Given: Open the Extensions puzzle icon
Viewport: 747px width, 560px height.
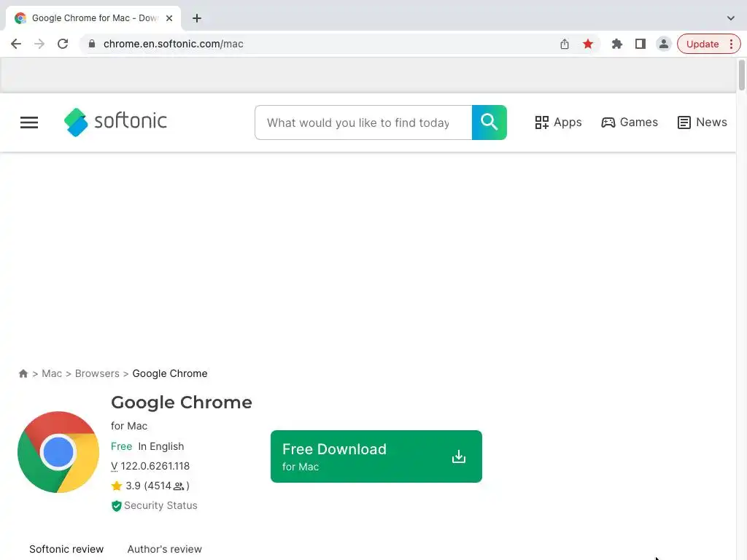Looking at the screenshot, I should (617, 44).
